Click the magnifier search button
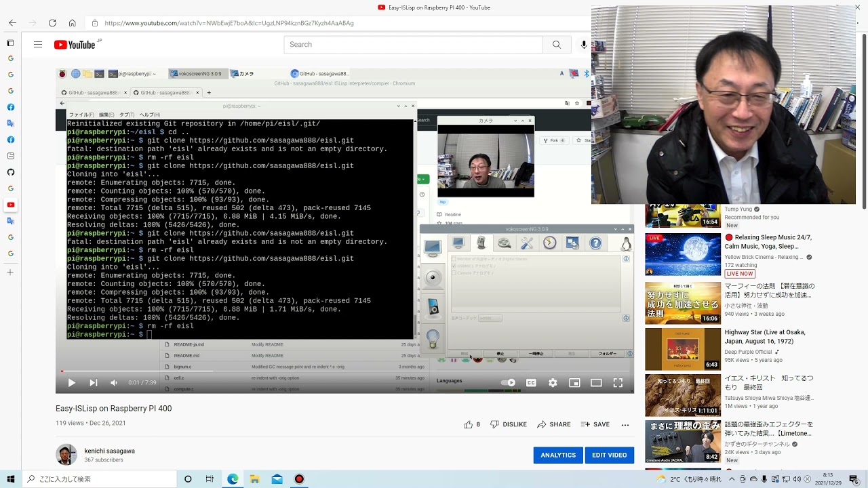 tap(557, 45)
